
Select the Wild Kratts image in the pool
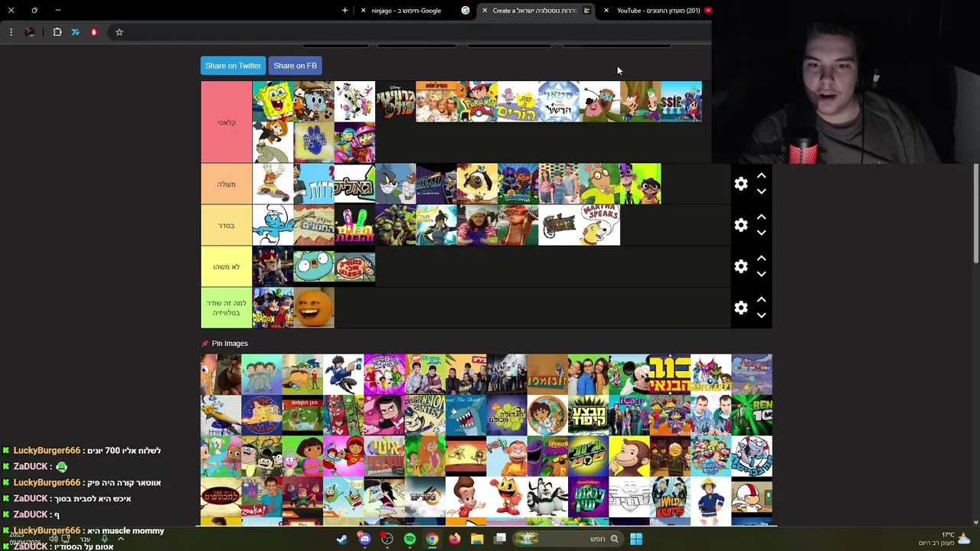click(670, 497)
